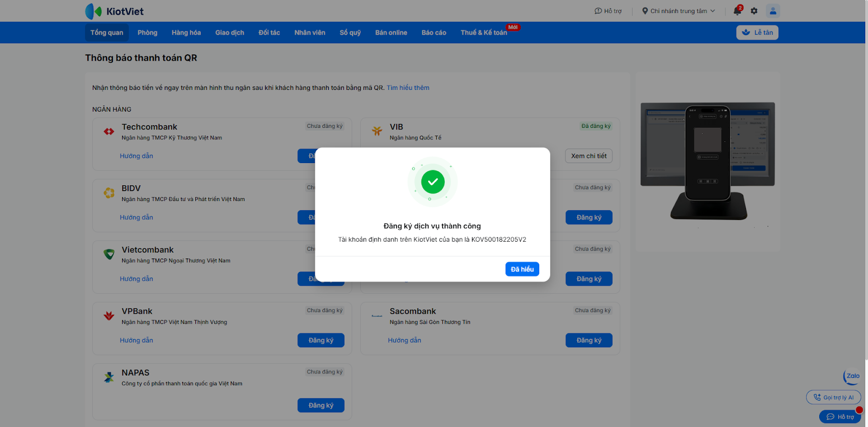Click Ngân hàng Sài Gòn Thương Tín text
This screenshot has width=868, height=427.
430,322
